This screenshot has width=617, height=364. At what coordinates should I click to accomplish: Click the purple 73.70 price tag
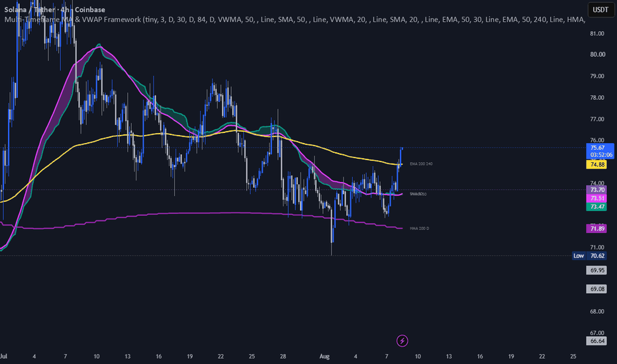596,190
